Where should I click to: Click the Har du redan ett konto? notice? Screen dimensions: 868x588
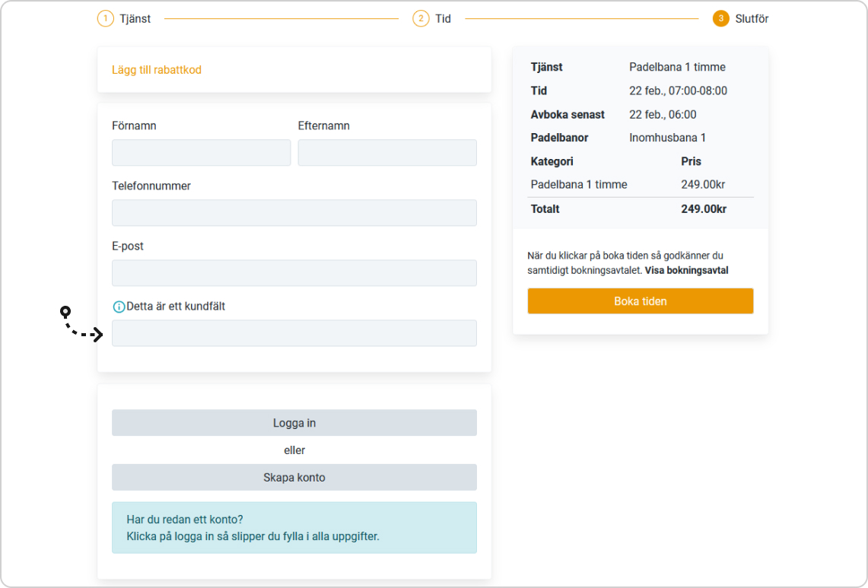294,528
